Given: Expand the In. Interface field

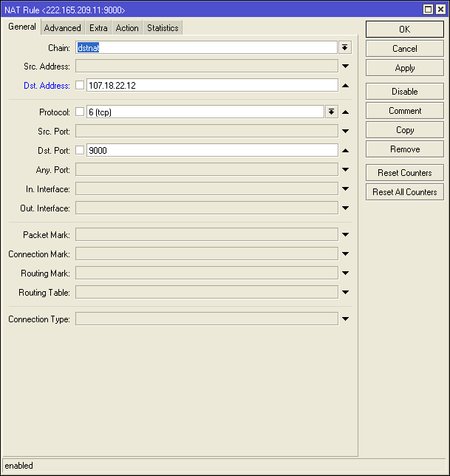Looking at the screenshot, I should click(345, 189).
